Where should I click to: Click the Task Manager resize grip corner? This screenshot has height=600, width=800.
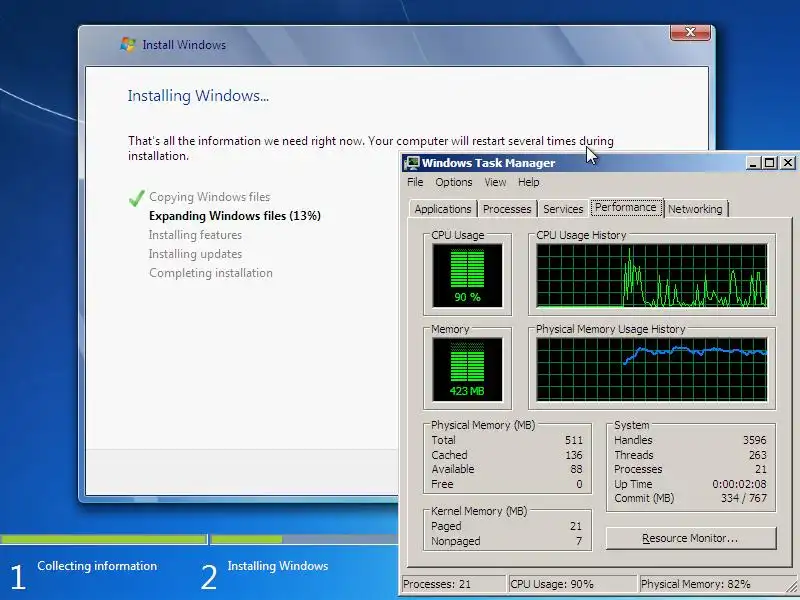coord(793,587)
